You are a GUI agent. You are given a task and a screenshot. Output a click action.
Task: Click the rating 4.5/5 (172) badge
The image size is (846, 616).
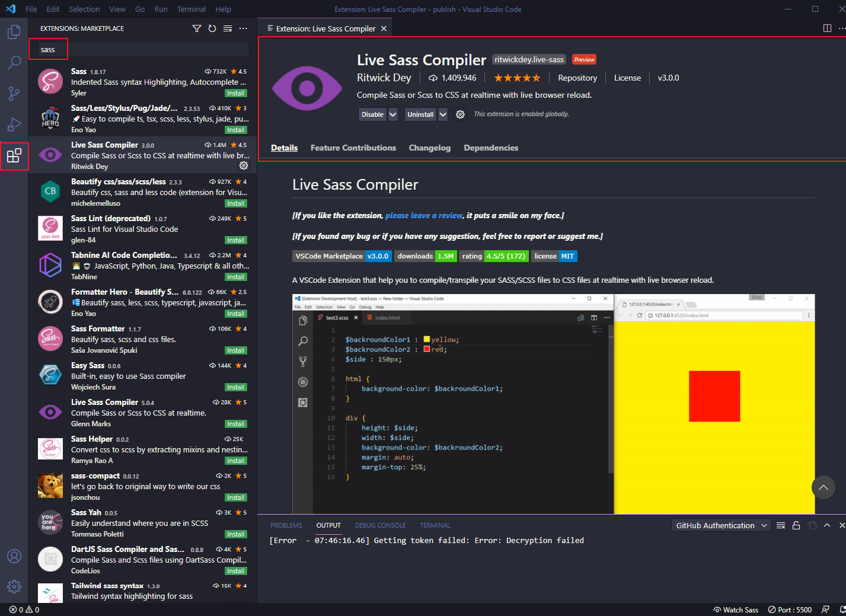(x=494, y=256)
